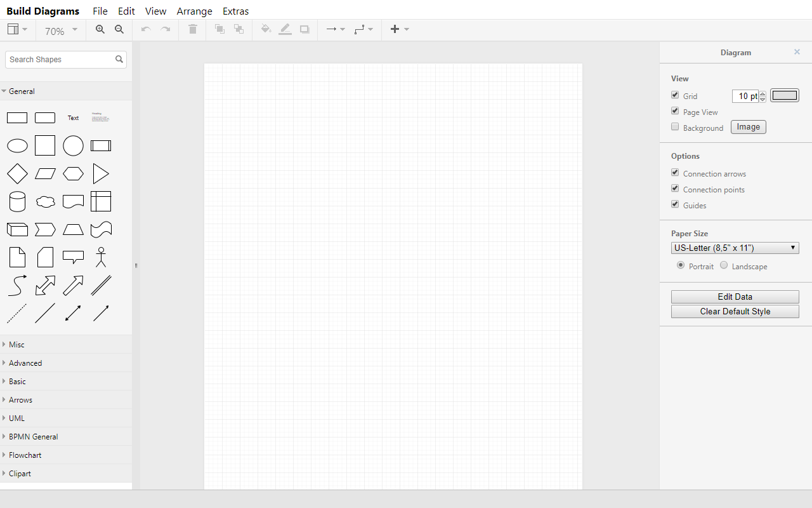The image size is (812, 508).
Task: Open the US-Letter paper size dropdown
Action: [735, 248]
